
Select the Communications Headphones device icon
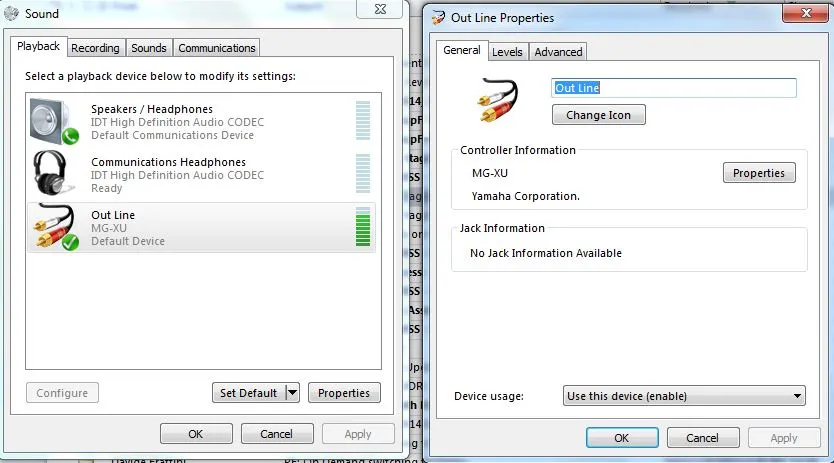point(54,174)
